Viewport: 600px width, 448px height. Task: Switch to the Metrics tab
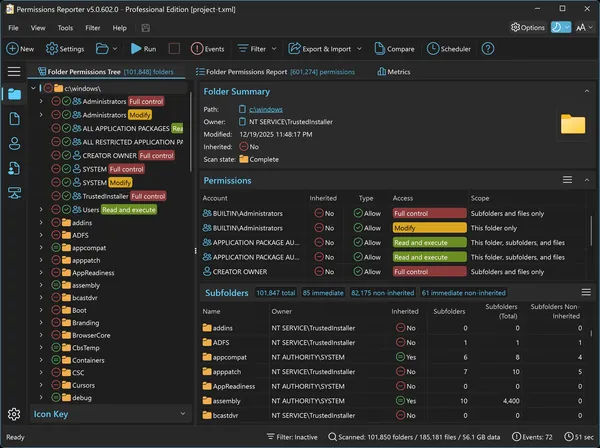(x=394, y=72)
